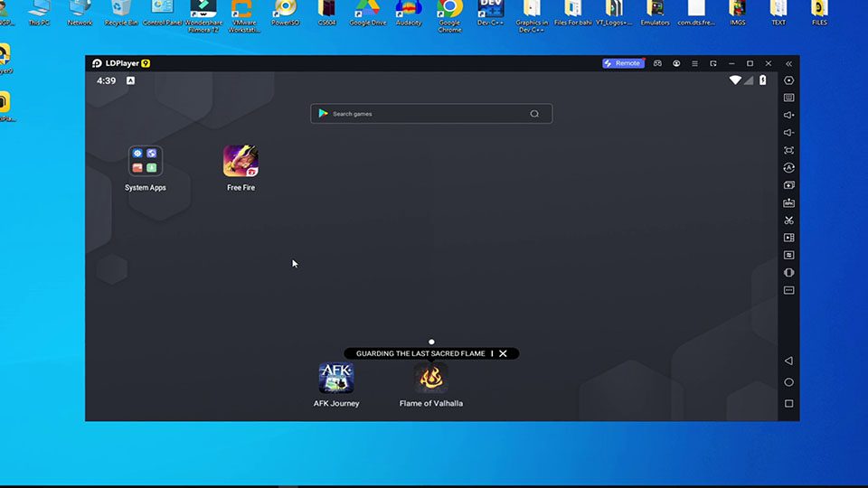Click the volume down icon in sidebar
The image size is (868, 488).
point(788,133)
